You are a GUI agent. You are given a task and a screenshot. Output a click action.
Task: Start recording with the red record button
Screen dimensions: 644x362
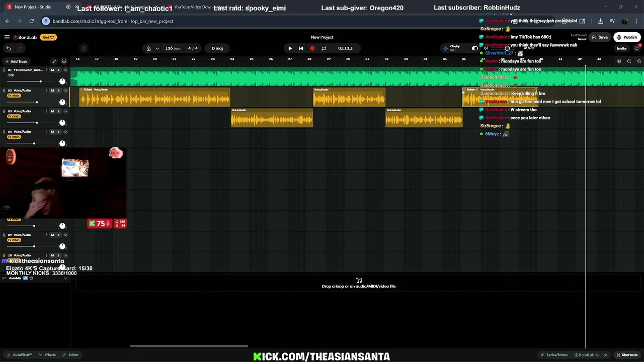(x=312, y=48)
